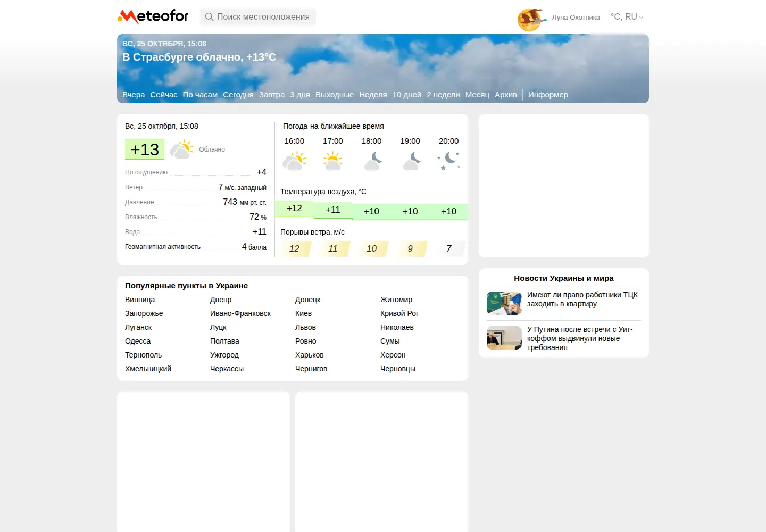Open the °C, RU units dropdown

[627, 17]
